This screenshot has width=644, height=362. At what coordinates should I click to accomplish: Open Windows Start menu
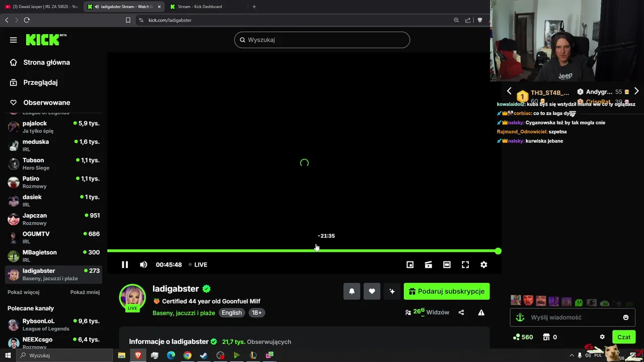pos(8,355)
